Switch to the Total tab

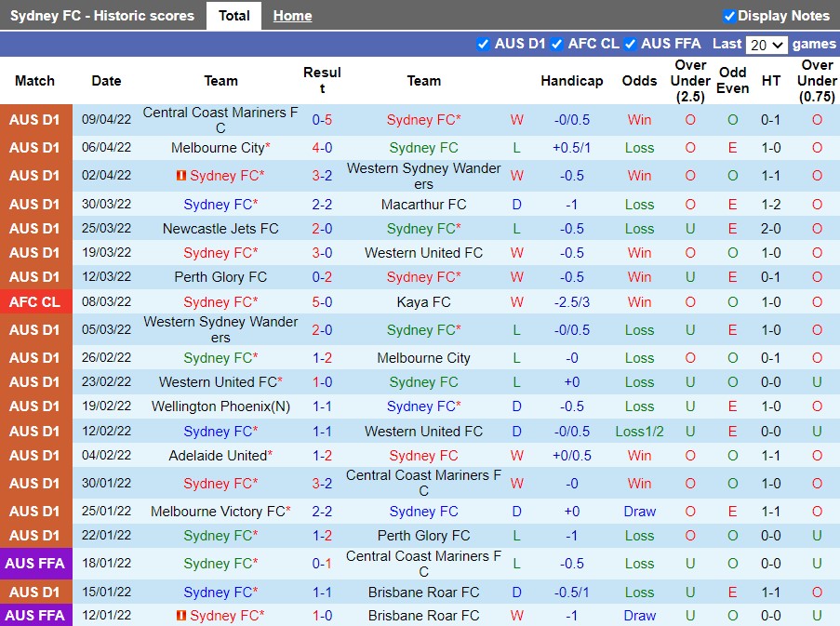pos(233,16)
